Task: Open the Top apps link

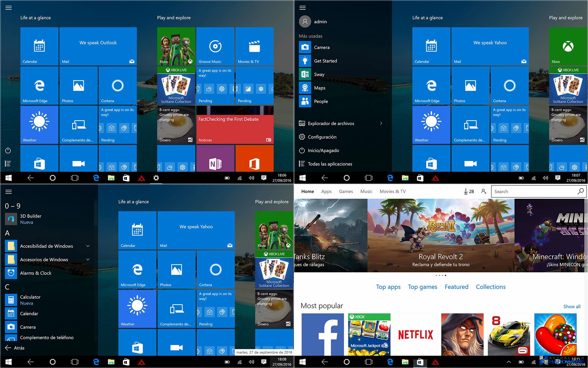Action: pos(388,287)
